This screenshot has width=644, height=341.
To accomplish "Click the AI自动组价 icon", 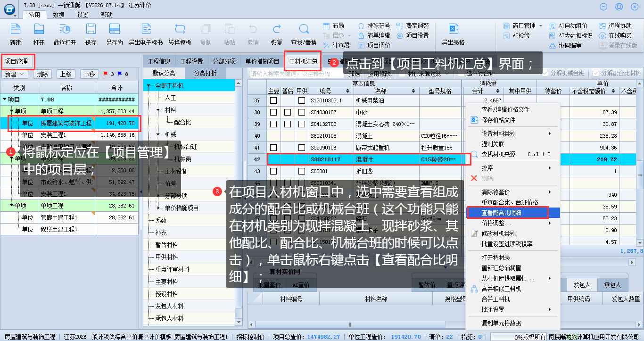I will (x=553, y=25).
